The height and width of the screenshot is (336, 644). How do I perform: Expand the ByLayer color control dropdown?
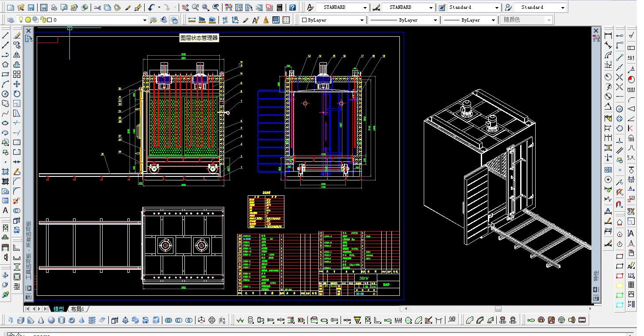tap(362, 20)
